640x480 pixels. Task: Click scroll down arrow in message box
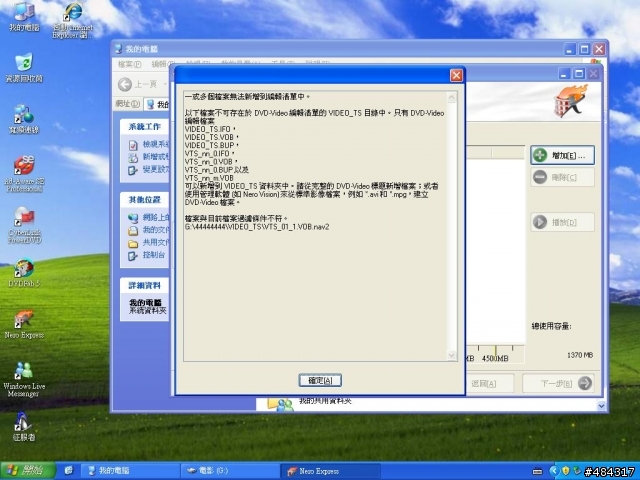[451, 355]
